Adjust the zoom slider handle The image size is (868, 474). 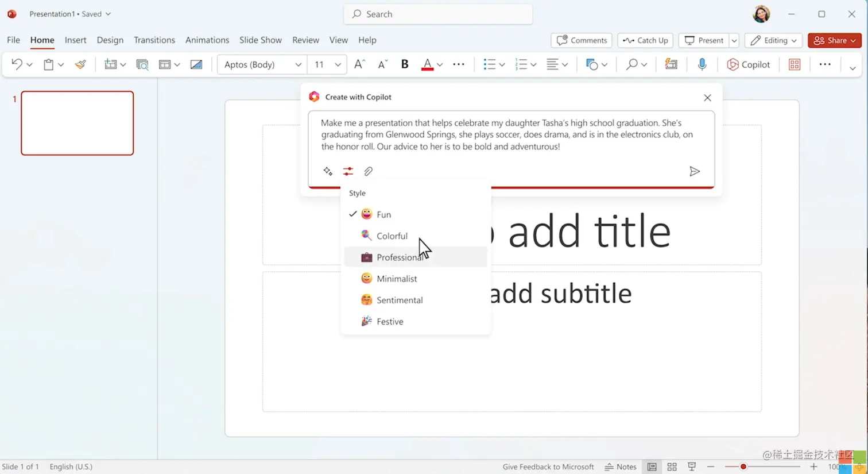tap(743, 467)
